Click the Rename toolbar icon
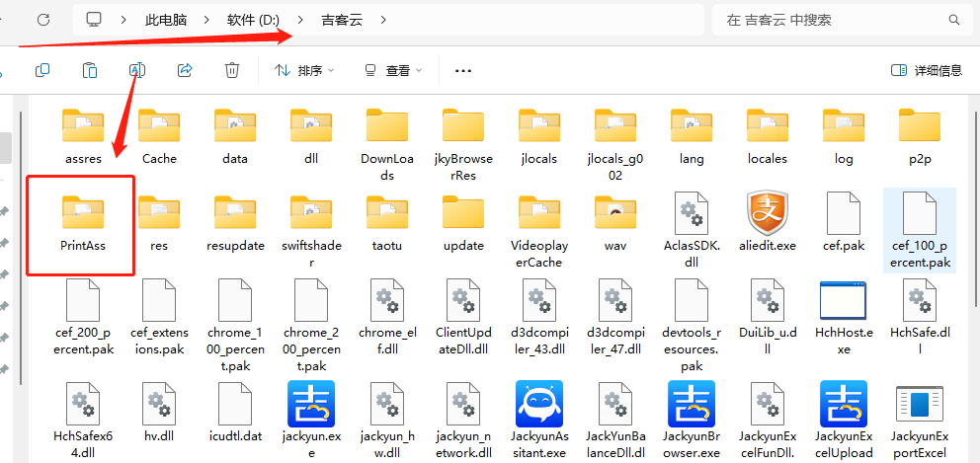 coord(137,71)
